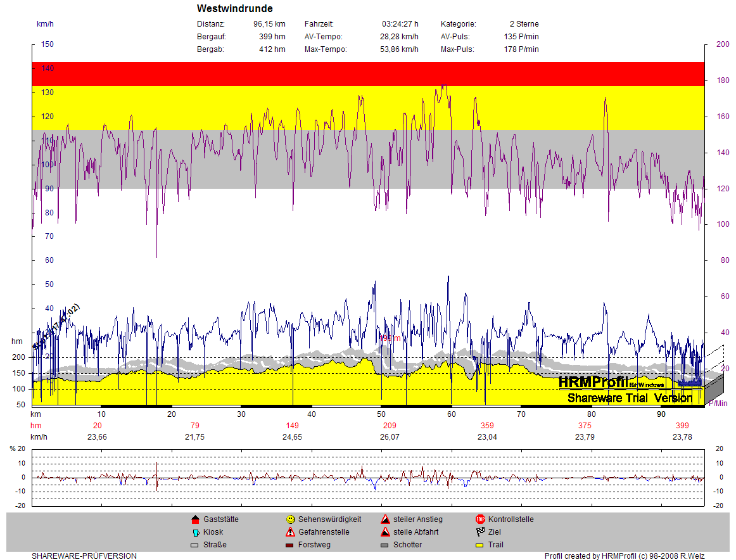Viewport: 736px width, 560px height.
Task: Select the steiler Anstieg triangle icon
Action: pos(385,519)
